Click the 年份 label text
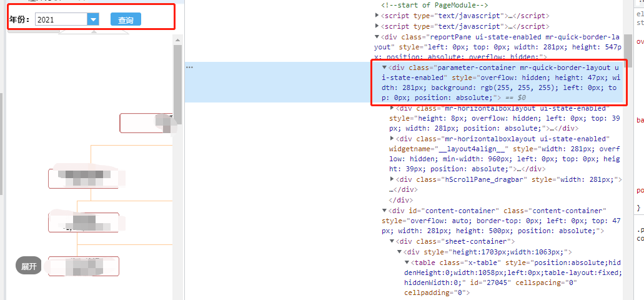The height and width of the screenshot is (300, 644). pyautogui.click(x=20, y=19)
